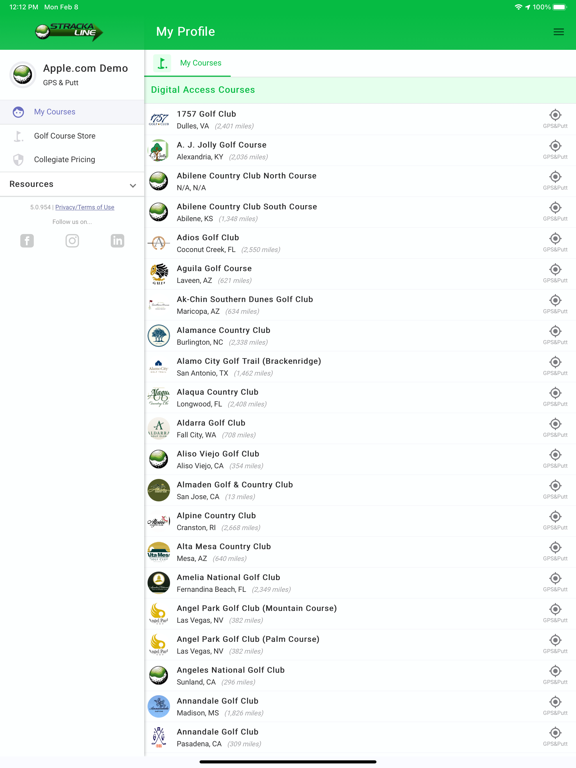Tap the 1757 Golf Club logo thumbnail
The width and height of the screenshot is (576, 768).
pos(159,119)
